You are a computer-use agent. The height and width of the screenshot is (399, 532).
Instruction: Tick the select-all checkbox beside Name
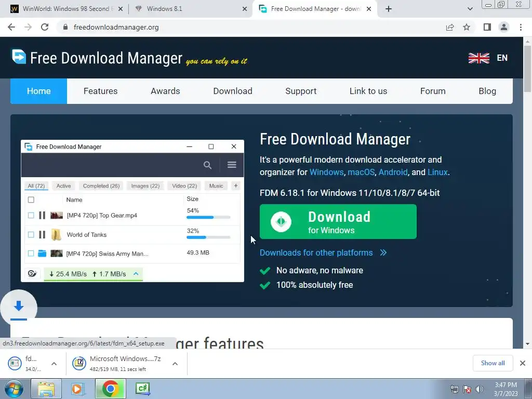click(x=31, y=199)
